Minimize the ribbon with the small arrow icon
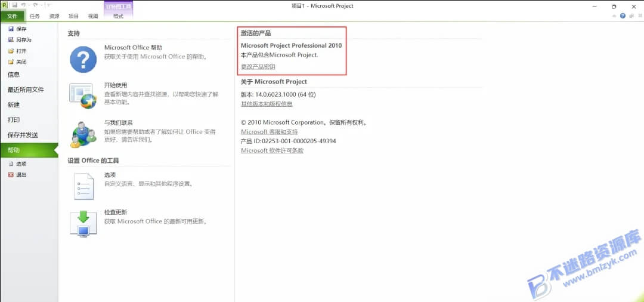644x302 pixels. click(x=614, y=16)
